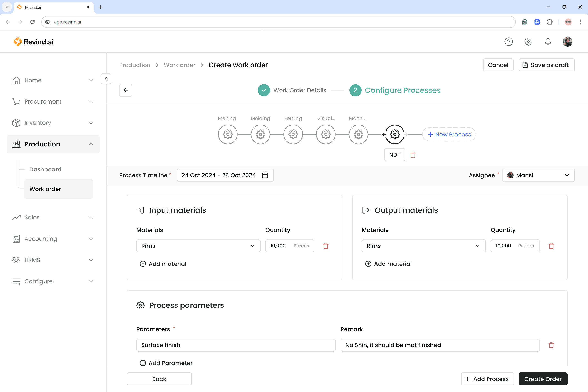Viewport: 588px width, 392px height.
Task: Click Save as draft button
Action: pos(546,65)
